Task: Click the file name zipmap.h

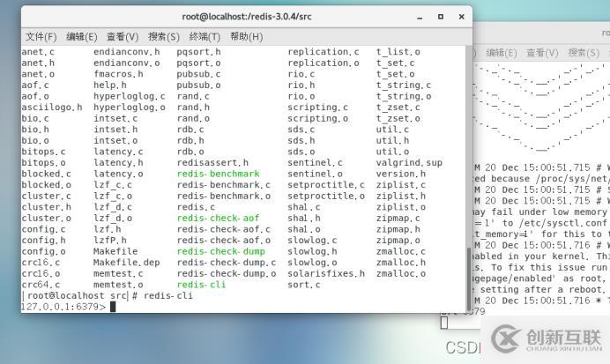Action: coord(398,229)
